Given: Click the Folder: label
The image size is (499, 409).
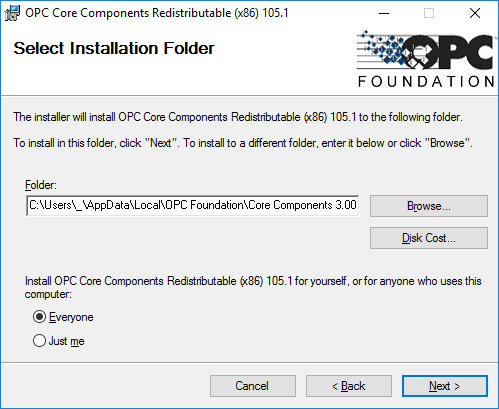Looking at the screenshot, I should coord(41,185).
